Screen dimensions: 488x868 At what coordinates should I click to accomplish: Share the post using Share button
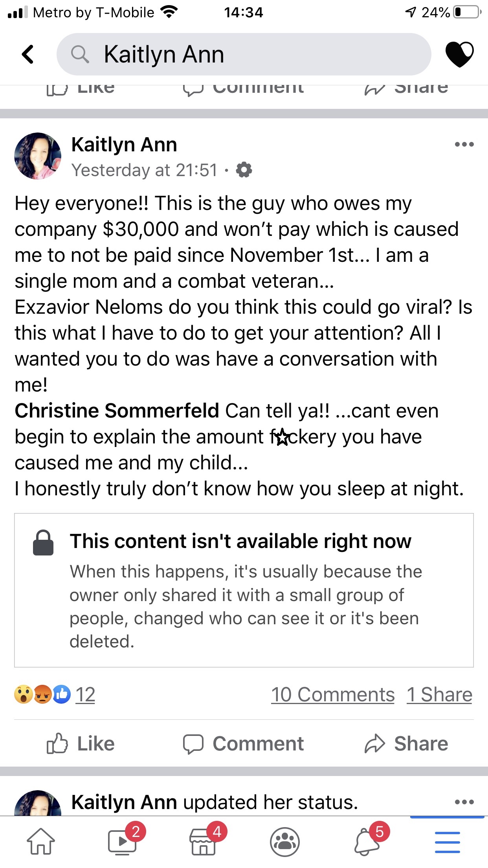tap(406, 743)
